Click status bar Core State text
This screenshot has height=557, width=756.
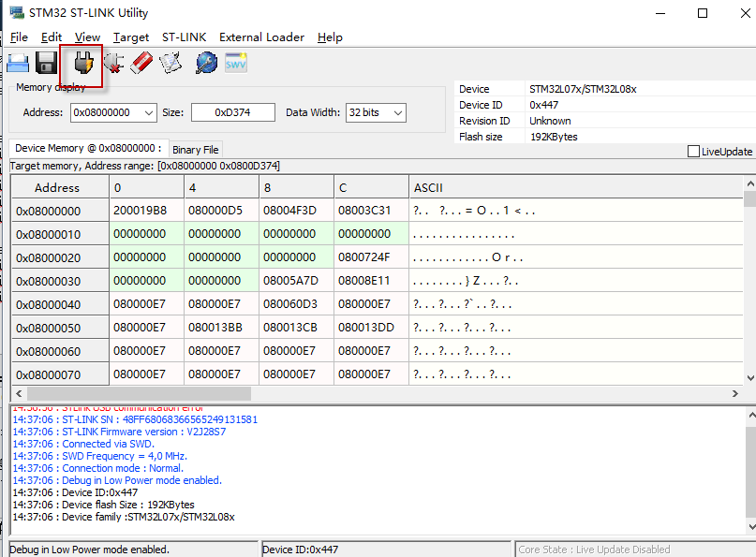point(594,550)
